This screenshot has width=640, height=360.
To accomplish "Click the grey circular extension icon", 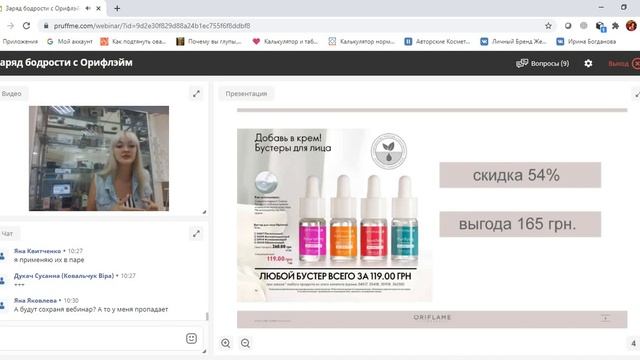I will tap(584, 26).
